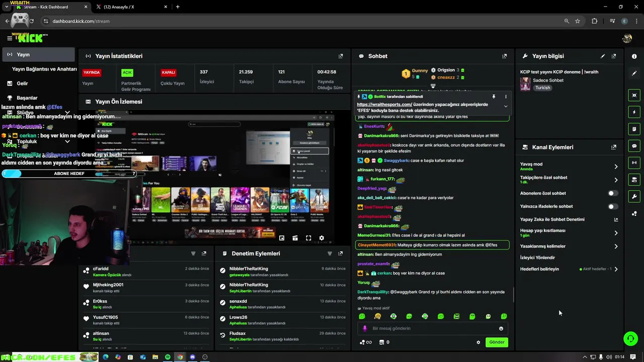Expand Hedefleri belirleyin goals
This screenshot has width=644, height=362.
pyautogui.click(x=616, y=269)
